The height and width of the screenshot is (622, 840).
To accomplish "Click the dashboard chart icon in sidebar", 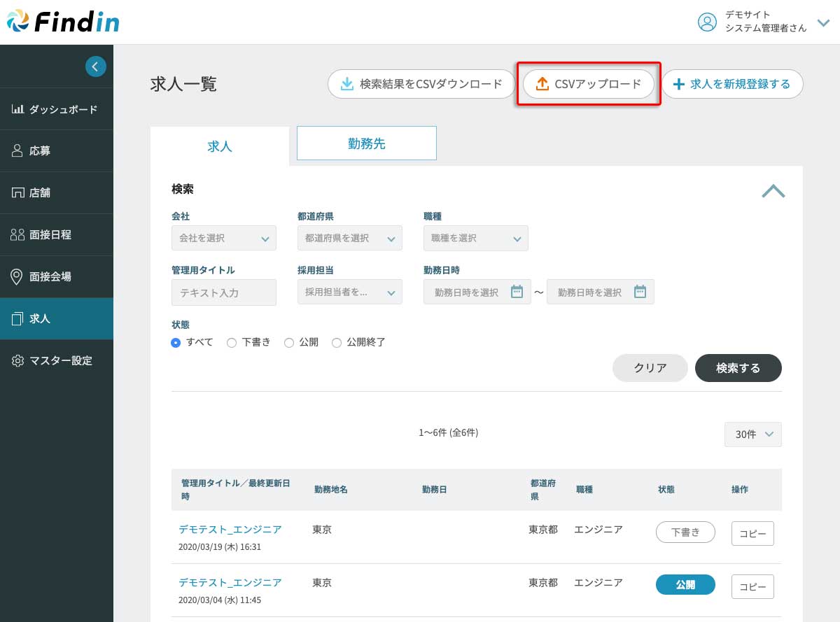I will coord(18,109).
